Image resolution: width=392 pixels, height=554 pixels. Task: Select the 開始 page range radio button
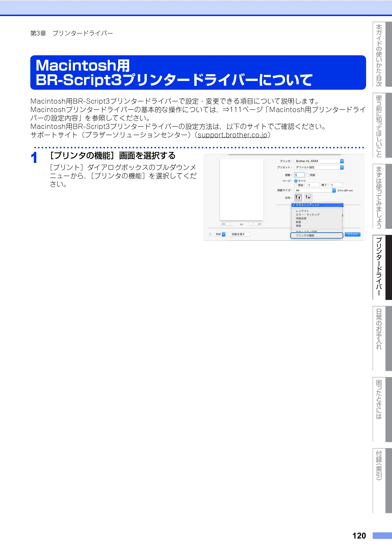click(296, 185)
